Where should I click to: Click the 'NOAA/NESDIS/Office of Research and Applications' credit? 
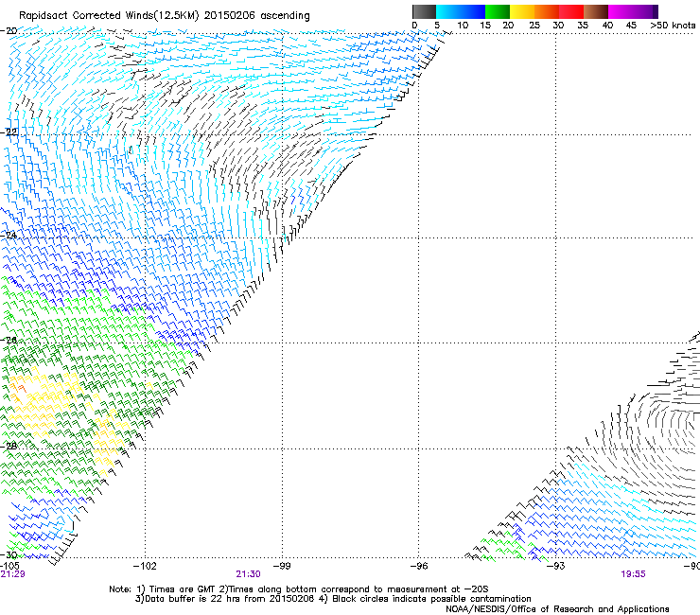557,609
